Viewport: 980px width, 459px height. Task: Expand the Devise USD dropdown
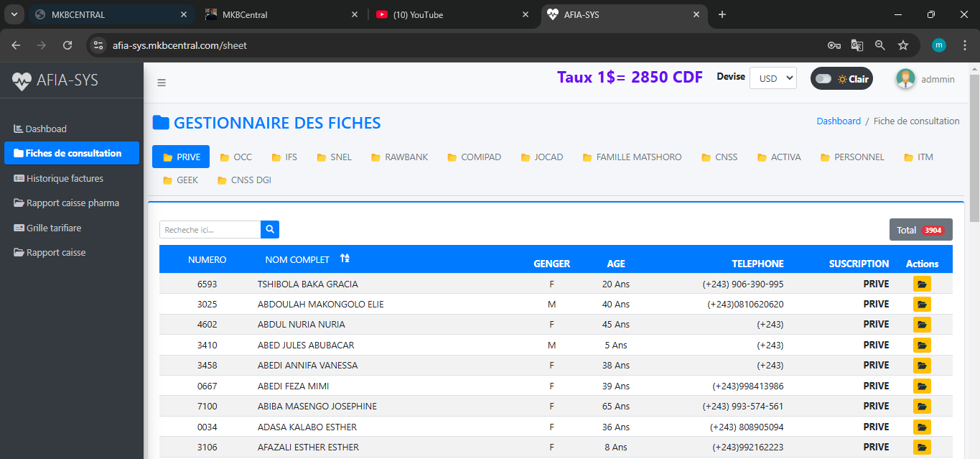click(773, 79)
